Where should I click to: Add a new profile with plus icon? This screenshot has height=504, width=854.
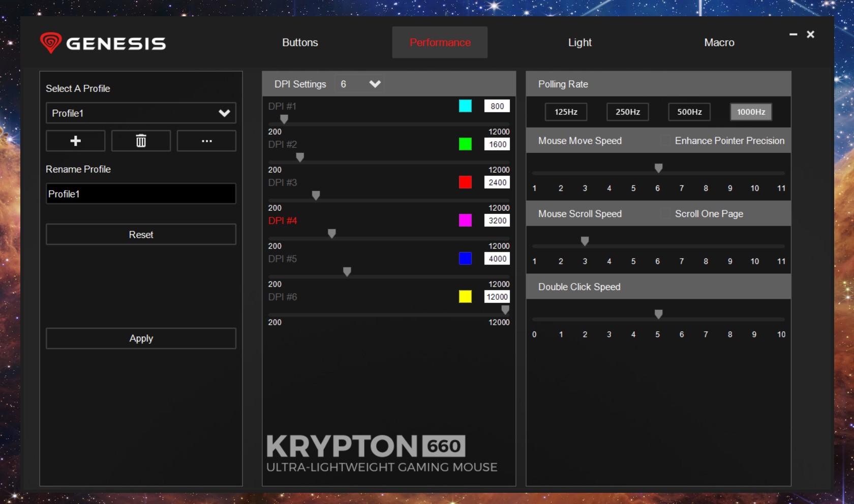(x=75, y=141)
